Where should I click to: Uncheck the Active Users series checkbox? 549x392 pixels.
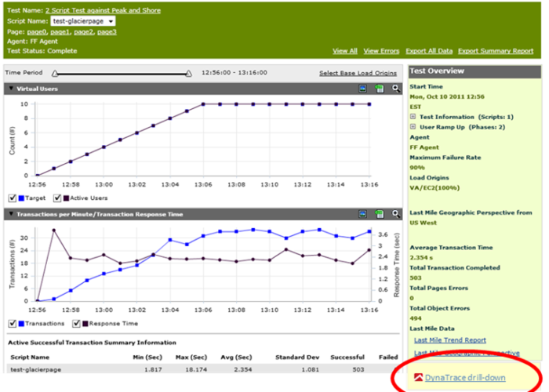click(x=57, y=198)
